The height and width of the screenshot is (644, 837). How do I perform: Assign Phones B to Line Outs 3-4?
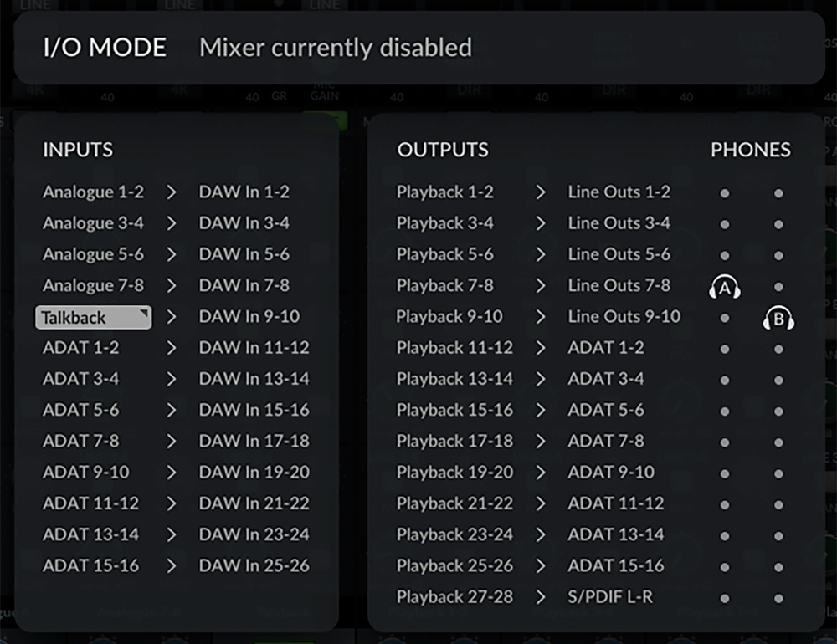click(778, 224)
